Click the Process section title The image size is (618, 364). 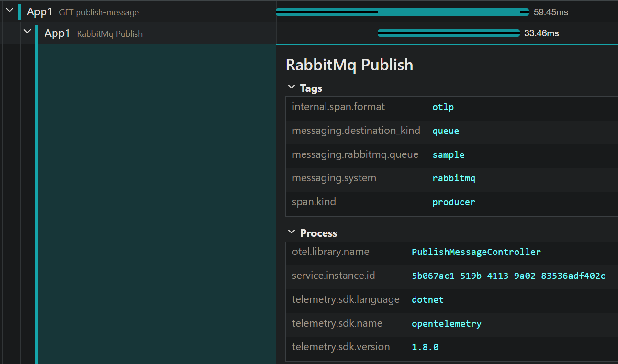[x=319, y=233]
